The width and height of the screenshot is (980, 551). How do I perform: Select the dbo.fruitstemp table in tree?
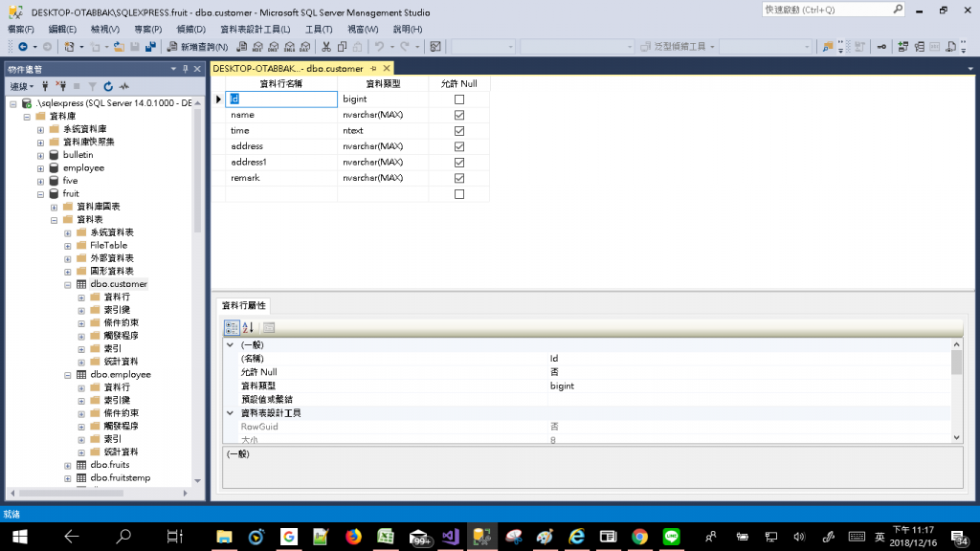pyautogui.click(x=120, y=478)
